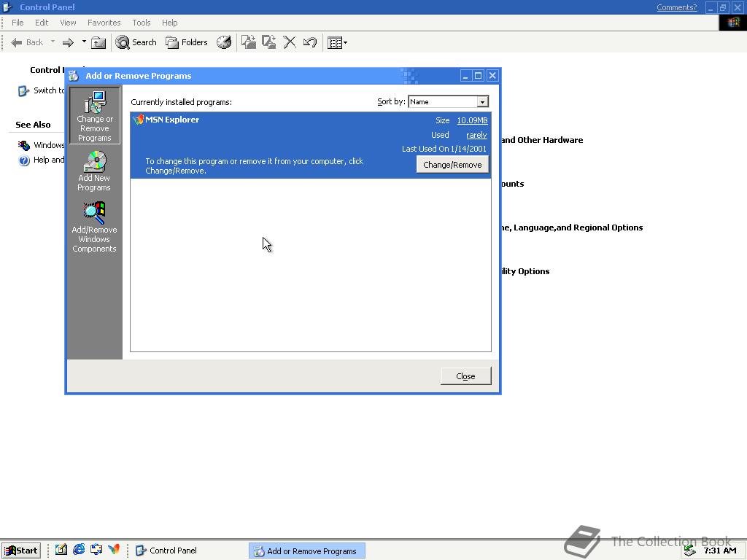Viewport: 747px width, 560px height.
Task: Close the Add or Remove Programs dialog
Action: point(466,376)
